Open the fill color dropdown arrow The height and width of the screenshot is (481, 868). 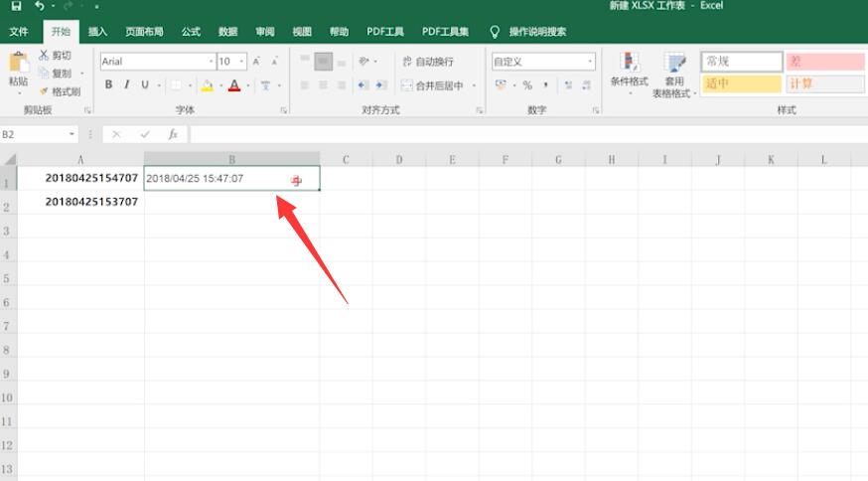(x=220, y=85)
